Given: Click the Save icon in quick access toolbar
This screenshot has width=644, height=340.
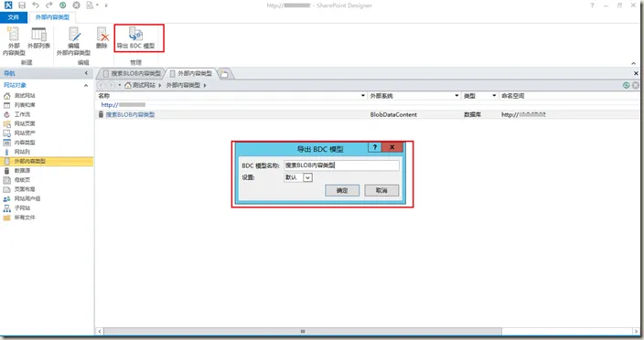Looking at the screenshot, I should (x=22, y=5).
